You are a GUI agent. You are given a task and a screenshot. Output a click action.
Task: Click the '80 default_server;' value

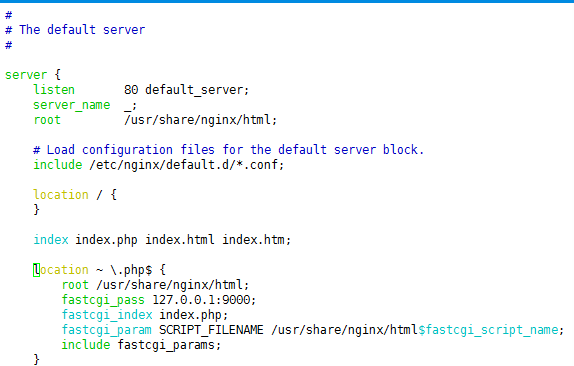pyautogui.click(x=186, y=90)
